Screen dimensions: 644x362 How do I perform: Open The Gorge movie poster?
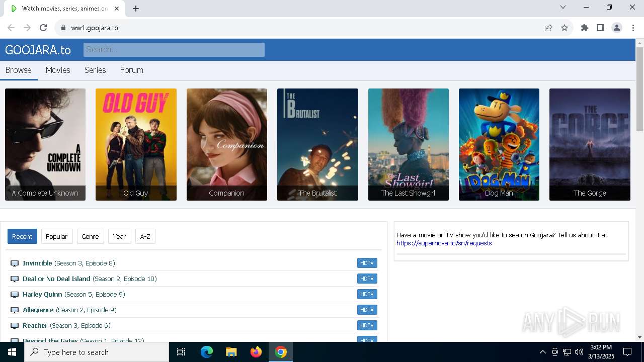click(x=590, y=144)
